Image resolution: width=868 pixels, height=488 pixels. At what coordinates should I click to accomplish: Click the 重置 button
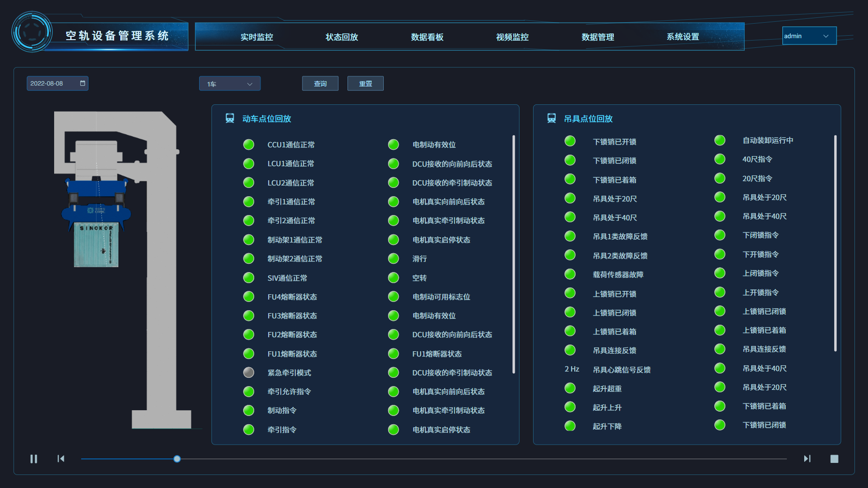[x=365, y=84]
